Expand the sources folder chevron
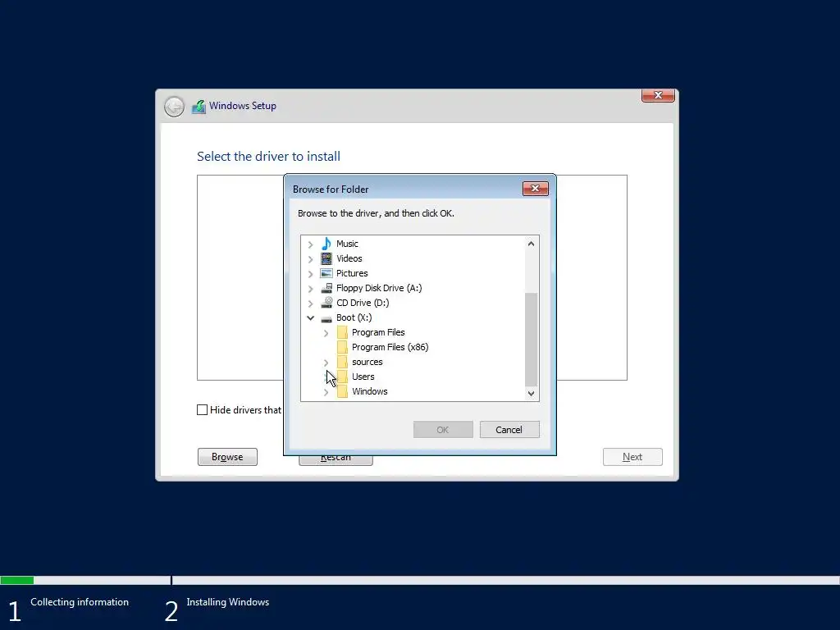Viewport: 840px width, 630px height. coord(326,363)
